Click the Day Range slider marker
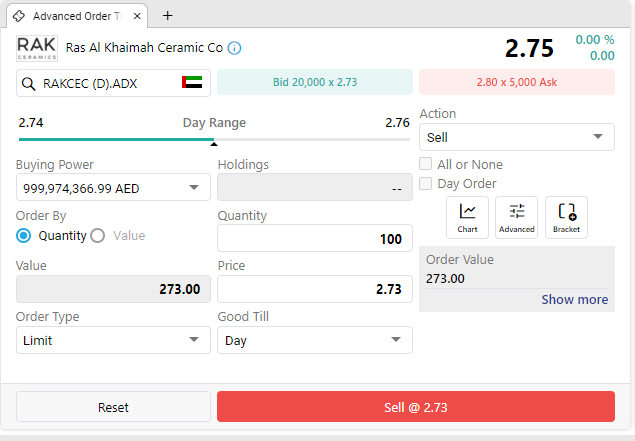 point(214,143)
